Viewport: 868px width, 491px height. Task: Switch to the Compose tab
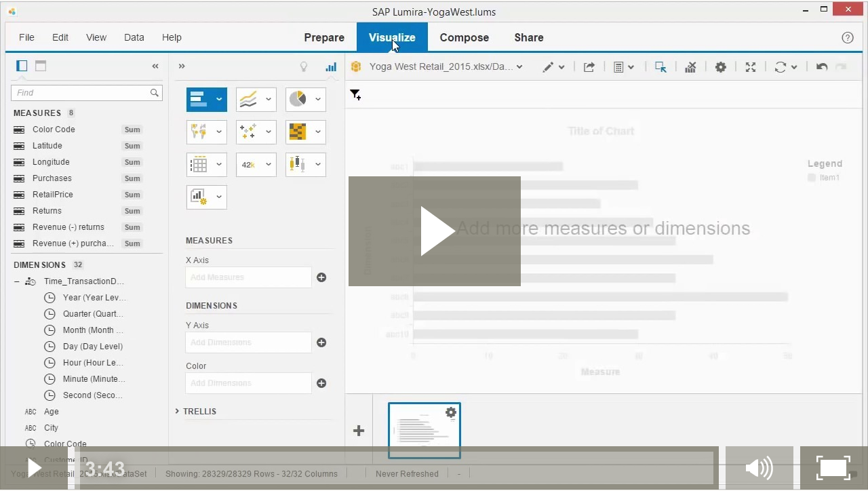coord(464,38)
